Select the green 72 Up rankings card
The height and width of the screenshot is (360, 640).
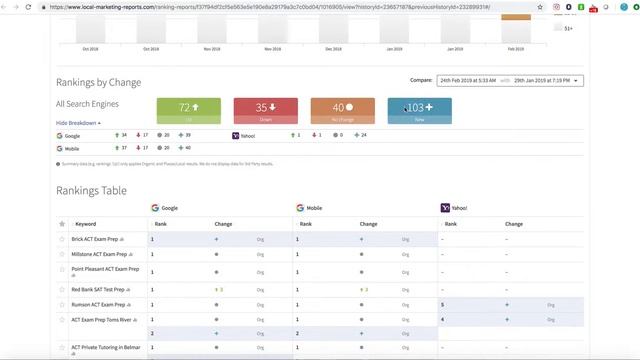(189, 111)
